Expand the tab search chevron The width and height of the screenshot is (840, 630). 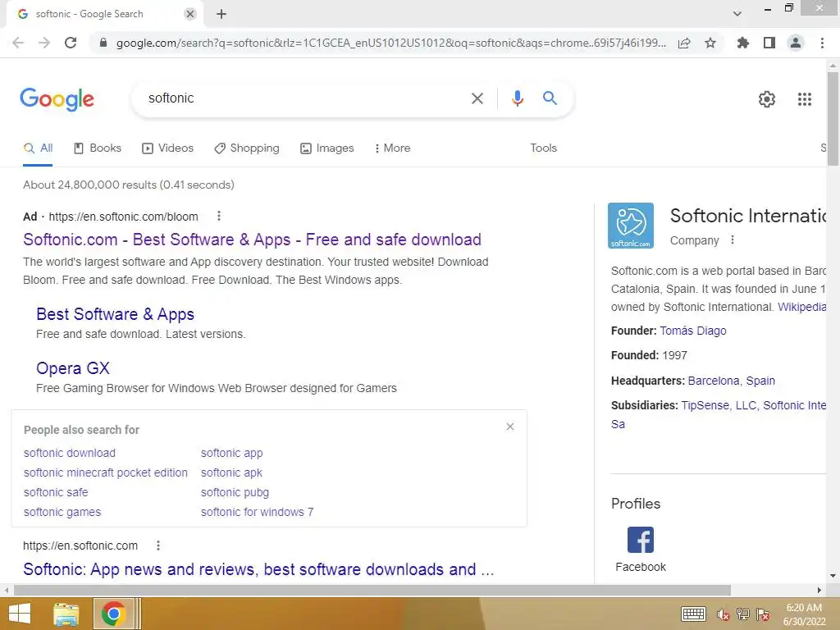coord(737,14)
